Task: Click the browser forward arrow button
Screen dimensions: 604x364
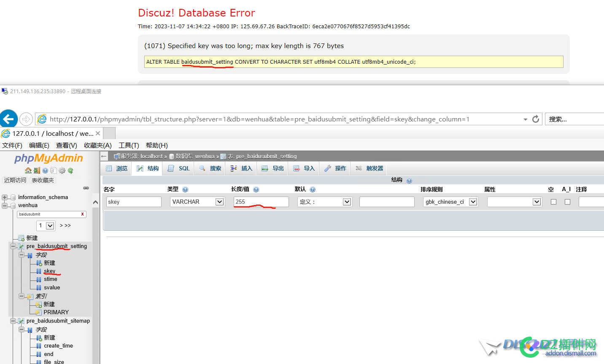Action: (x=26, y=119)
